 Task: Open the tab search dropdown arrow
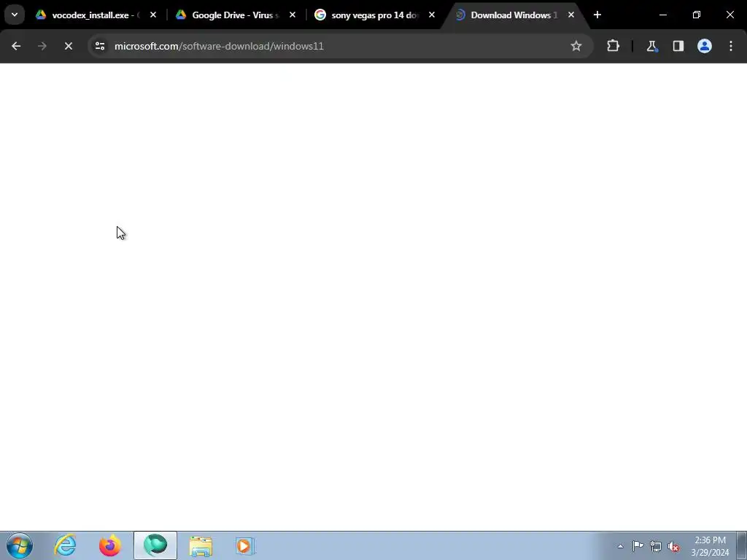click(15, 15)
